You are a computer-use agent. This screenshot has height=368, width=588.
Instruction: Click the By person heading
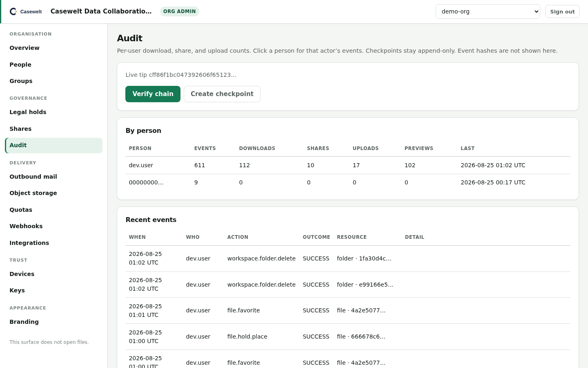143,131
